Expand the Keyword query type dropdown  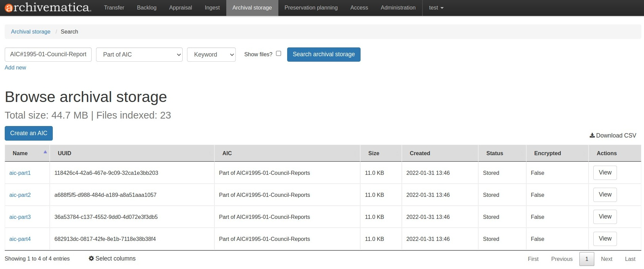point(211,55)
